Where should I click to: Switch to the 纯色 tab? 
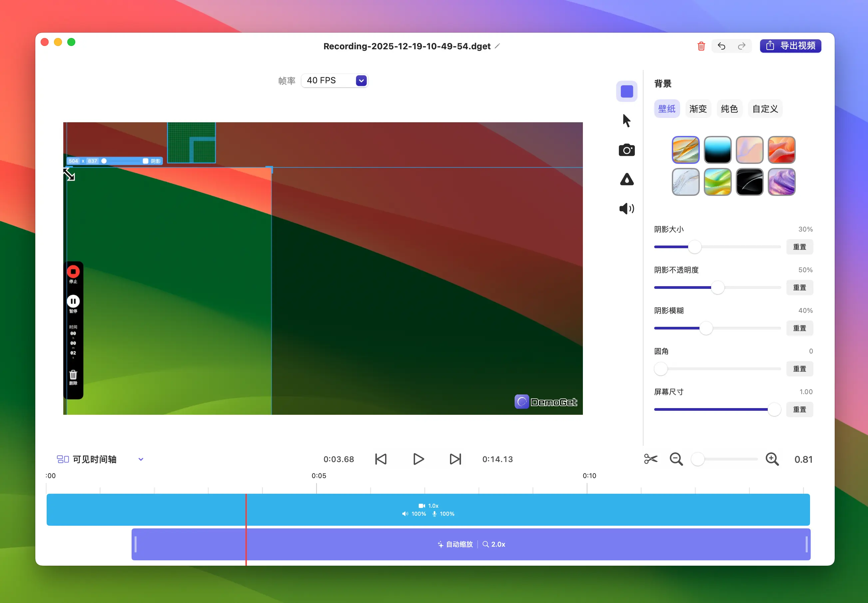tap(729, 109)
